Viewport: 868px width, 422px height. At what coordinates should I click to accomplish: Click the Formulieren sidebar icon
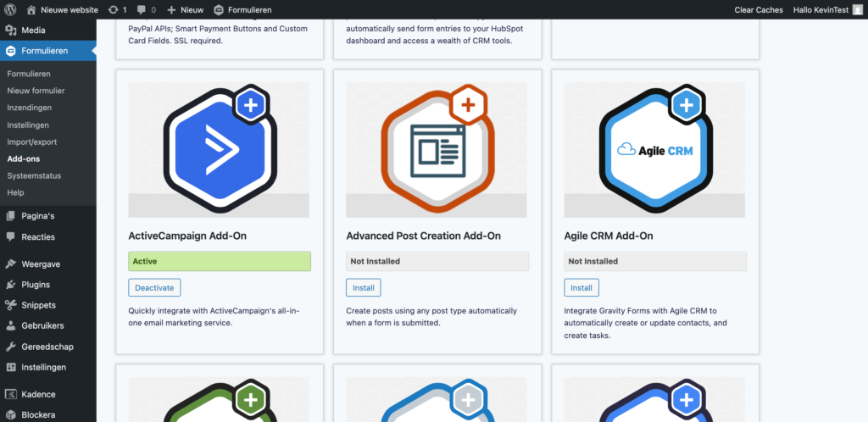10,51
